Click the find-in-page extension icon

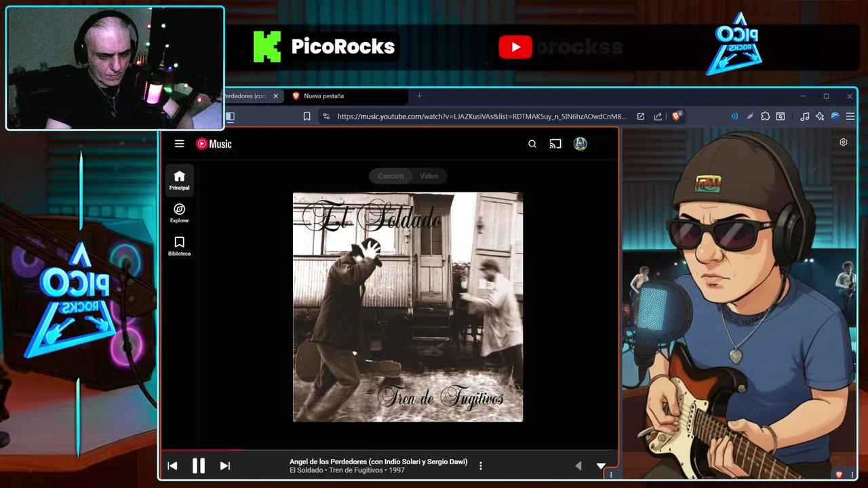[x=781, y=117]
